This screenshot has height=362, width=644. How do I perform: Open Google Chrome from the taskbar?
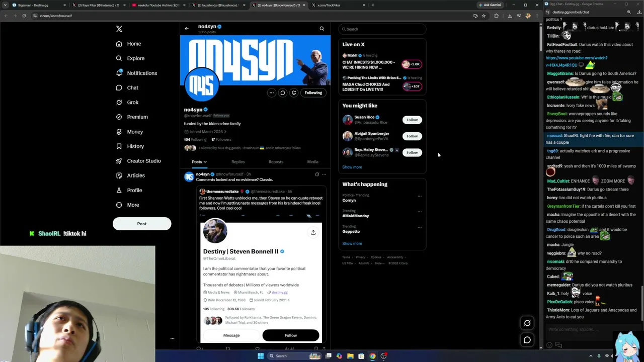coord(372,356)
